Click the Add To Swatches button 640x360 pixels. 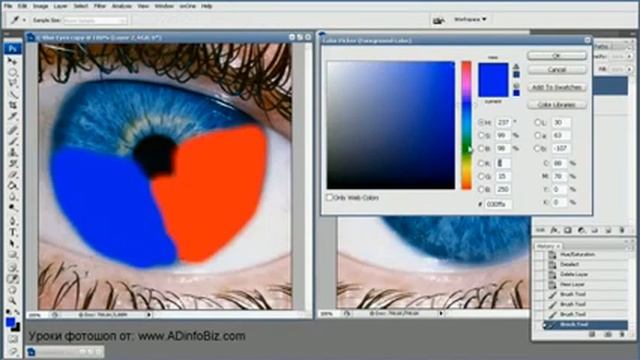pos(557,87)
